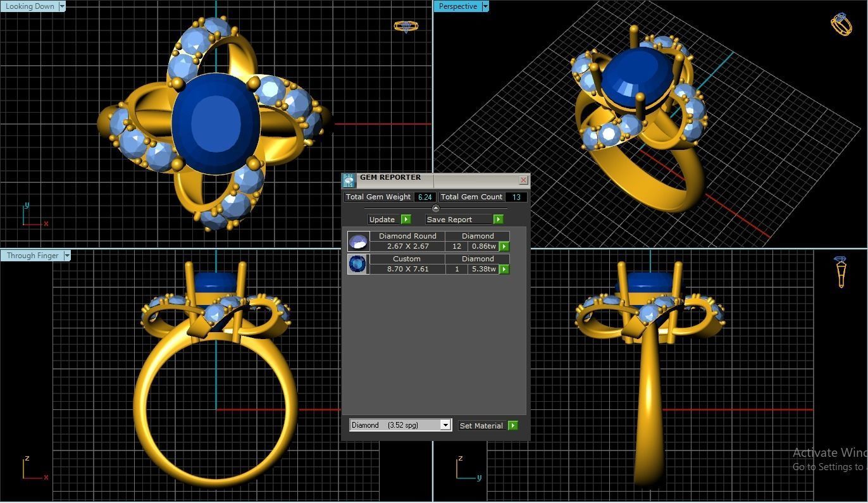This screenshot has width=868, height=503.
Task: Click the ring top-view icon in Looking Down viewport
Action: (x=406, y=27)
